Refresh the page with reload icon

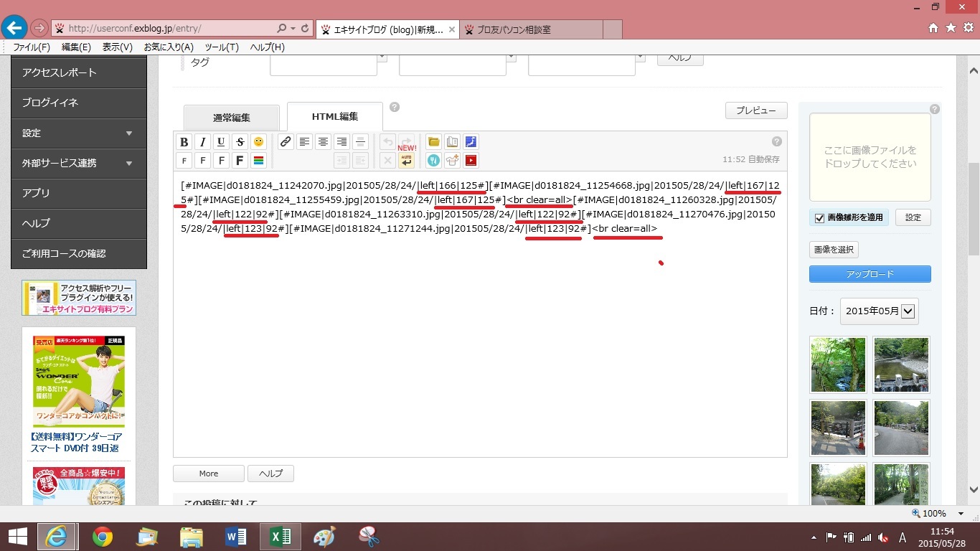pos(306,29)
